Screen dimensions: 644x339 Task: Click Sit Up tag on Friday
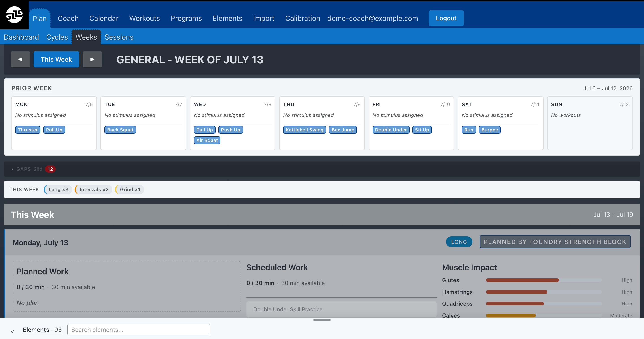pos(422,130)
